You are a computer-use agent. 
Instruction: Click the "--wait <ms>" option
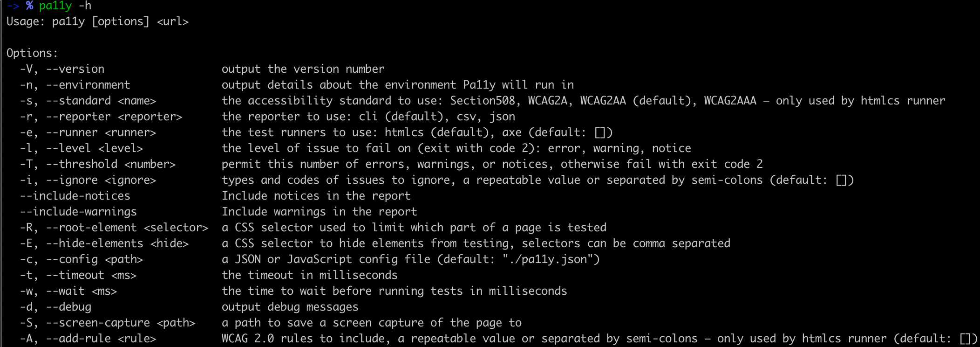(82, 291)
